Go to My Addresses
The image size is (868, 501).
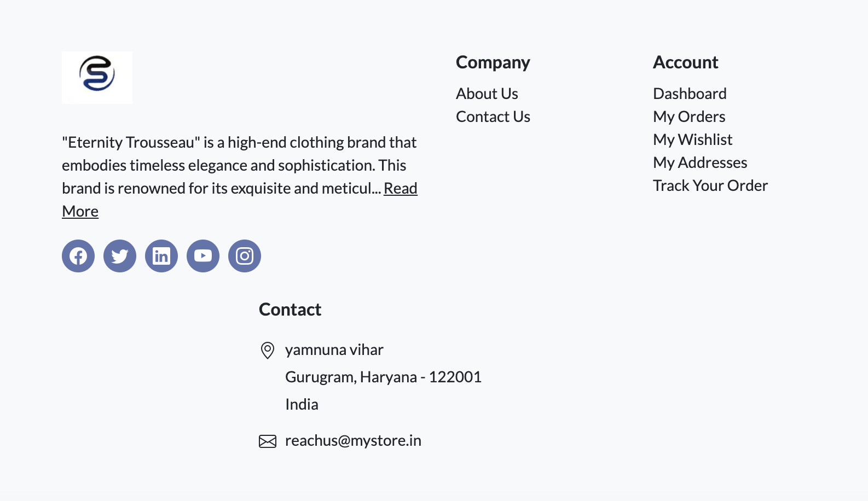coord(700,163)
